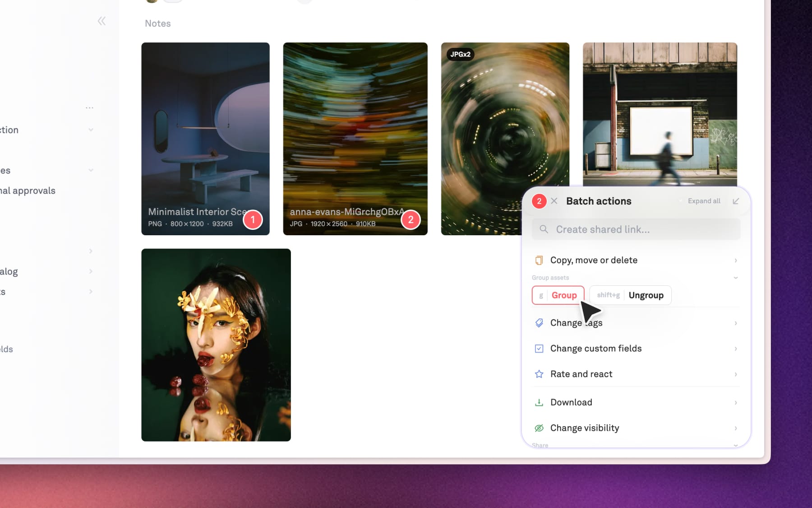Click the checkbox icon for Change custom fields
Image resolution: width=812 pixels, height=508 pixels.
tap(539, 349)
